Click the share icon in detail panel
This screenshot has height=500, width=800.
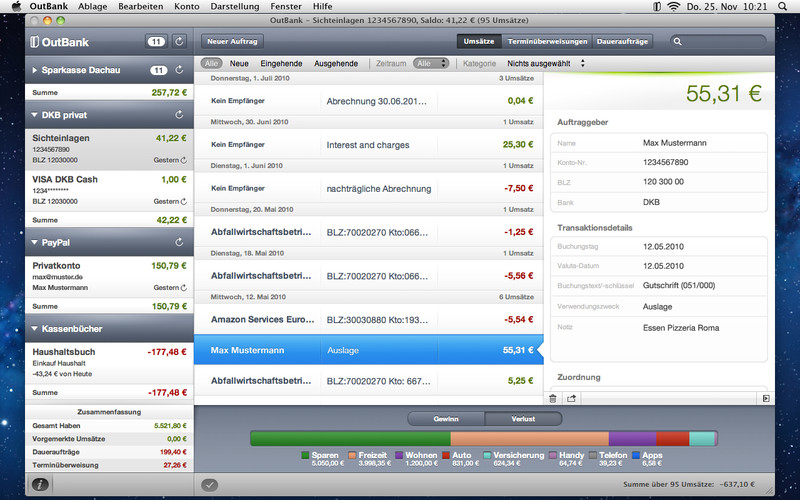(572, 398)
